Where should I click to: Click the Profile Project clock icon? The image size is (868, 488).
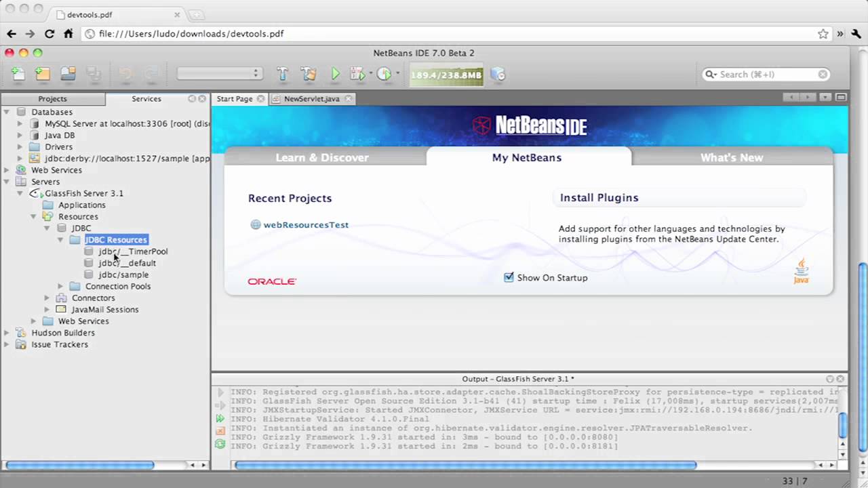[384, 74]
